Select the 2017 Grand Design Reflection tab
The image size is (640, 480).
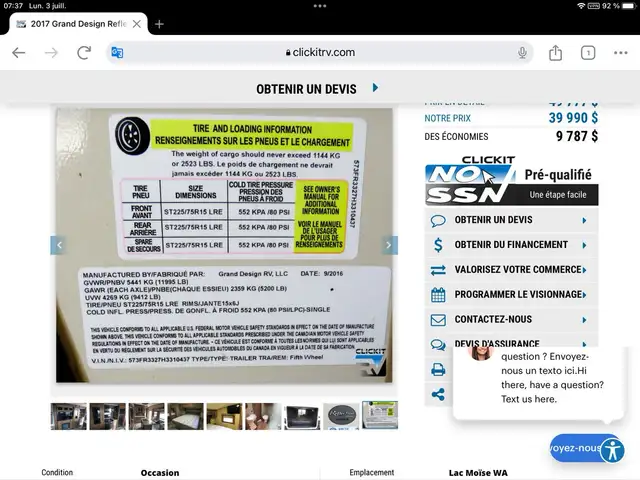click(x=78, y=24)
